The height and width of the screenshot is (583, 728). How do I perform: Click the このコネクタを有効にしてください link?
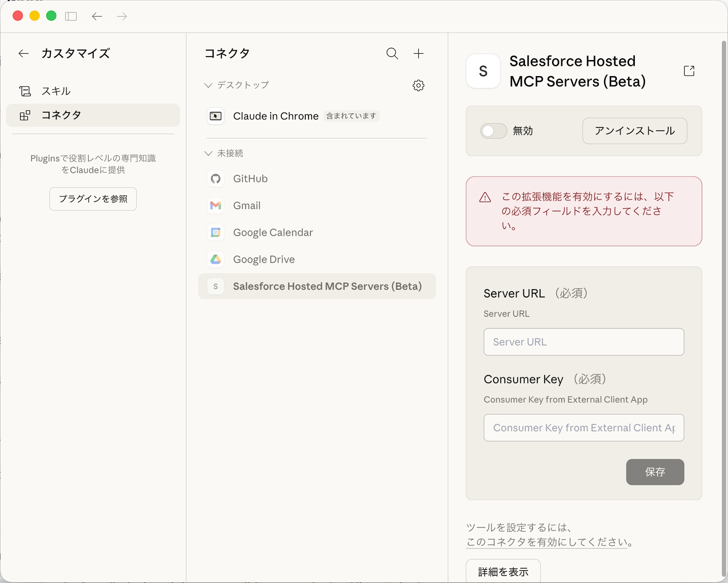pyautogui.click(x=547, y=542)
